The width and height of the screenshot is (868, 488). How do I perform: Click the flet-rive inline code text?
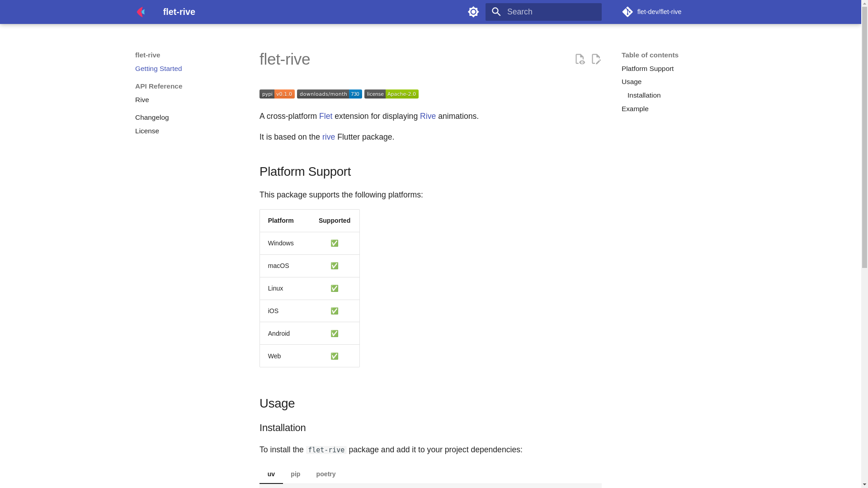click(x=326, y=450)
